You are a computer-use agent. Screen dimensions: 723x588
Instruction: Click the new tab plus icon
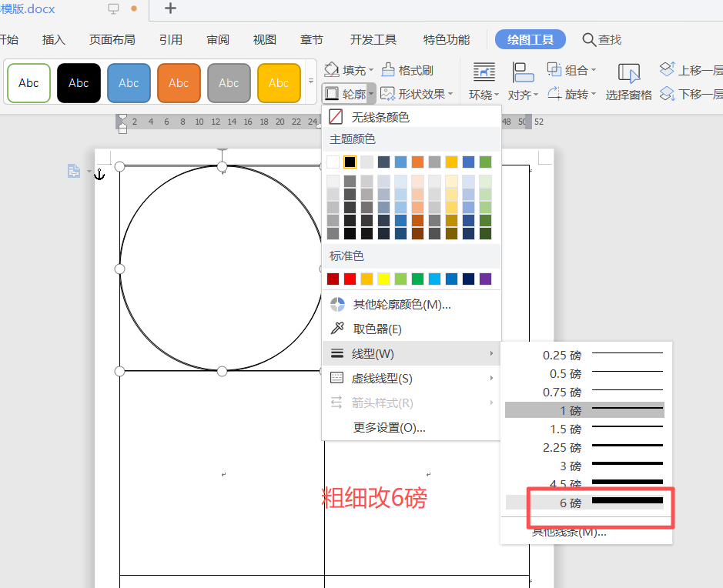[171, 8]
